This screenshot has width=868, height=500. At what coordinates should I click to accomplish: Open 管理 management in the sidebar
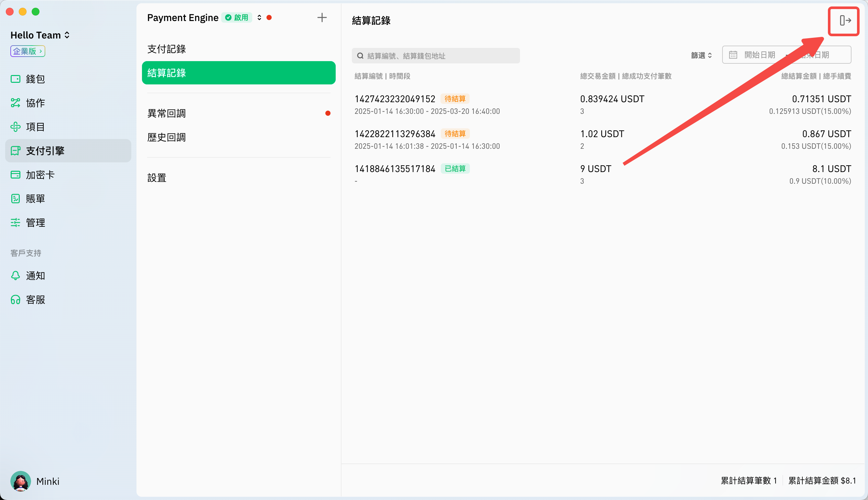35,223
